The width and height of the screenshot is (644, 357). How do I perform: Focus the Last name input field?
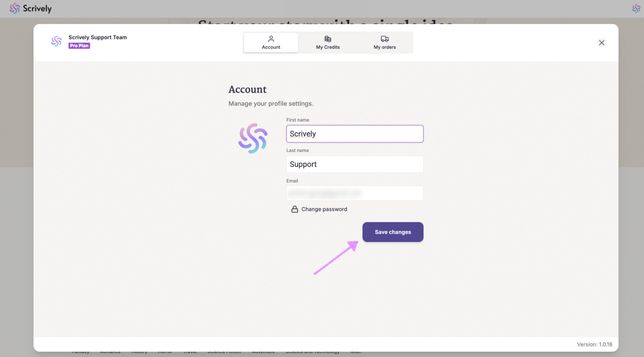[x=354, y=164]
